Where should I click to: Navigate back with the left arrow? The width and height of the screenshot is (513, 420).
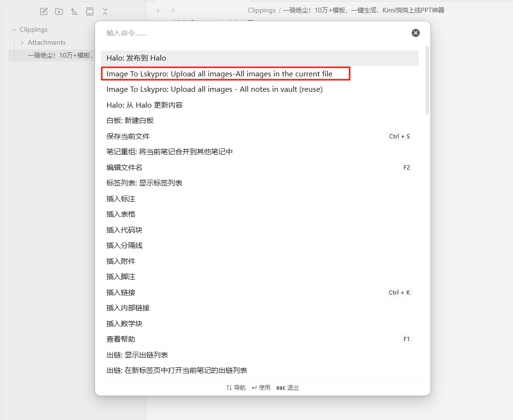click(x=159, y=11)
